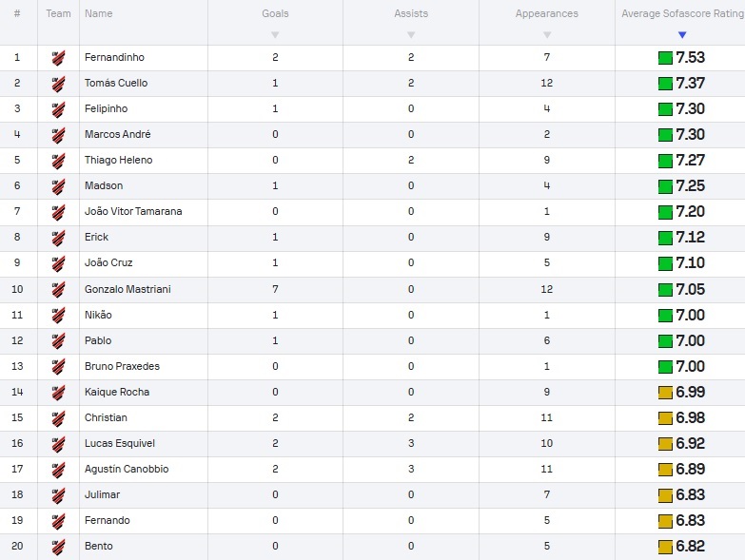Click the team crest icon beside Fernandinho
This screenshot has width=745, height=560.
pyautogui.click(x=58, y=58)
